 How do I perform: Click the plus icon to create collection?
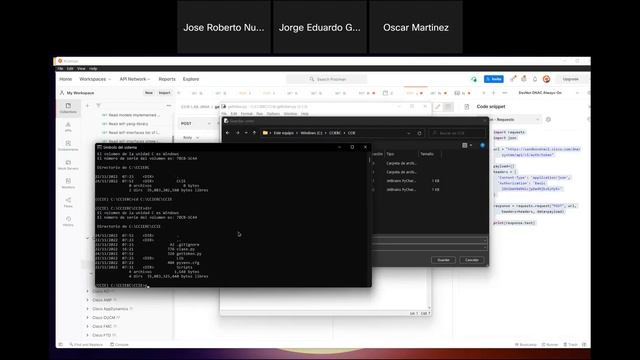coord(87,106)
